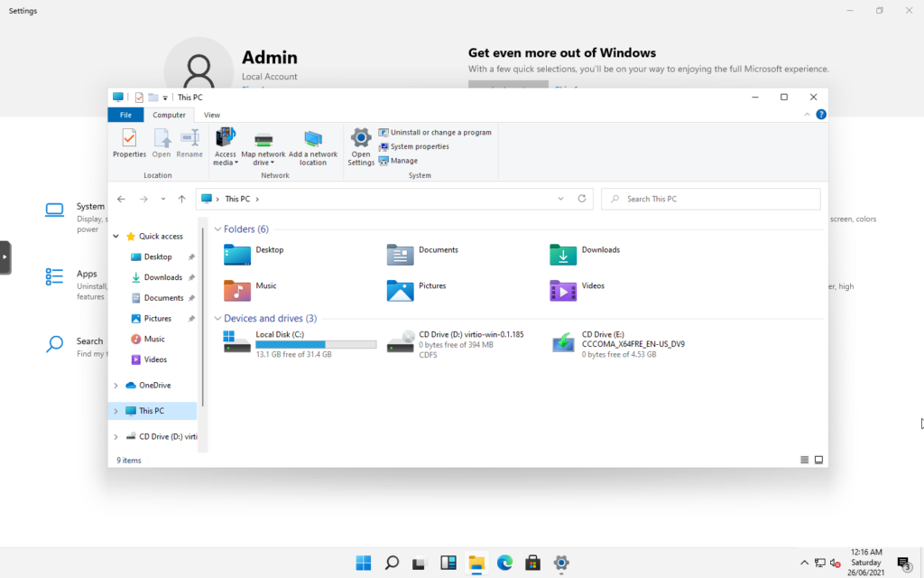
Task: Click Manage in the System group
Action: point(398,161)
